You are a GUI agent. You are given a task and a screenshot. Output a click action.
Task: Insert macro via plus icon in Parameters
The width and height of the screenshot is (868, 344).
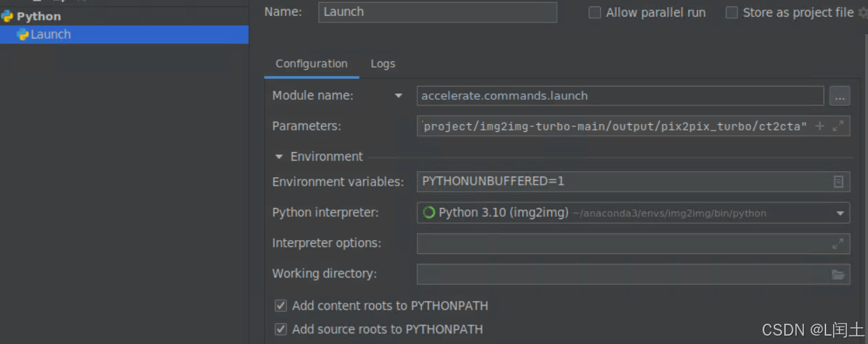820,126
